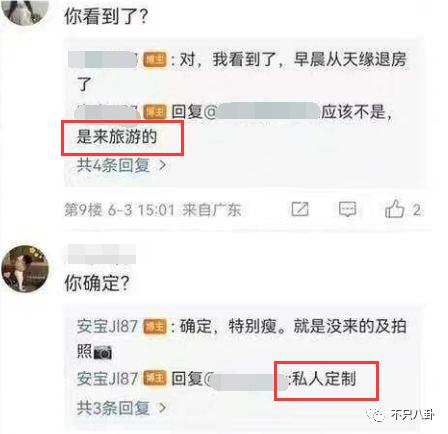448x434 pixels.
Task: Click the 你确定? comment text
Action: point(97,283)
